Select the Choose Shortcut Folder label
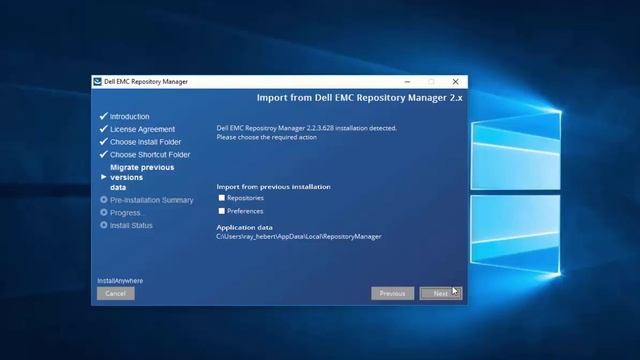This screenshot has height=360, width=640. click(x=150, y=155)
